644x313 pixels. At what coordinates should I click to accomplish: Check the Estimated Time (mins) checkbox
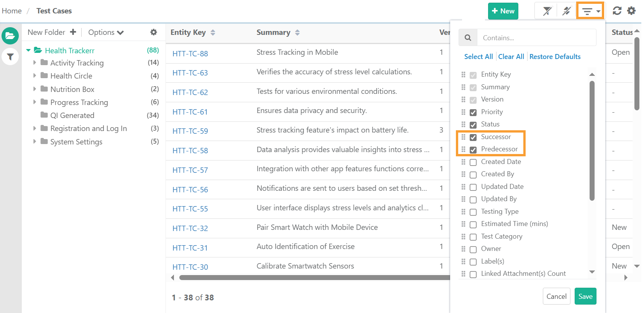tap(473, 225)
